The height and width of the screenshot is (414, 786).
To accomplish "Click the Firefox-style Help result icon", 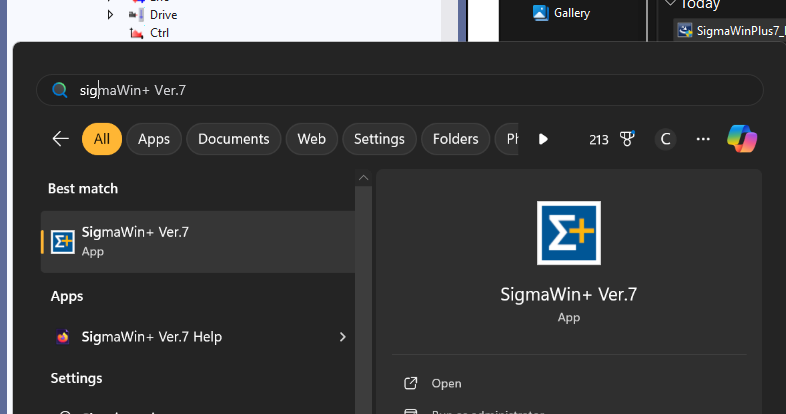I will 63,337.
